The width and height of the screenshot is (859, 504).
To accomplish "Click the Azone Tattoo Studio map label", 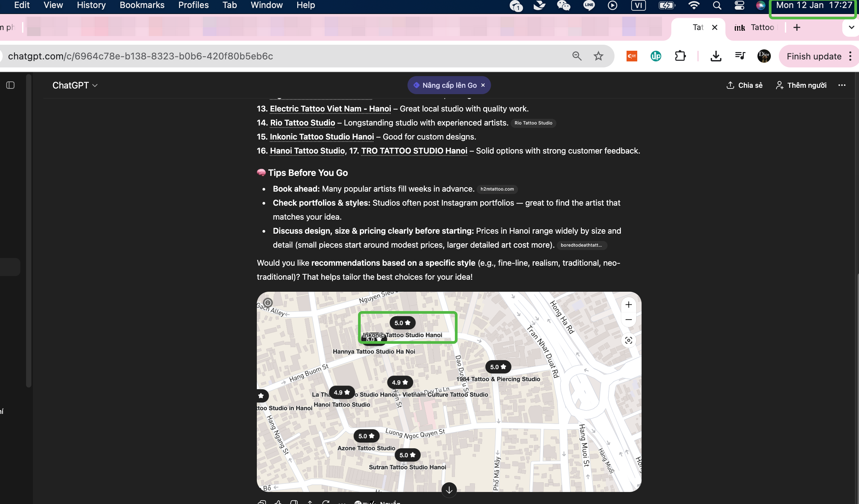I will pyautogui.click(x=366, y=448).
